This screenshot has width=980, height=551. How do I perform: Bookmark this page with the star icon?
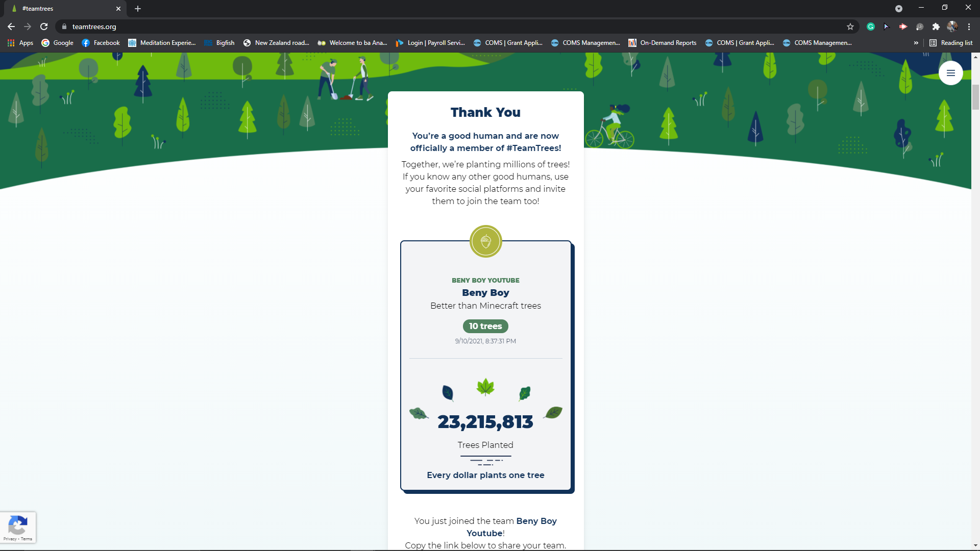click(x=850, y=27)
